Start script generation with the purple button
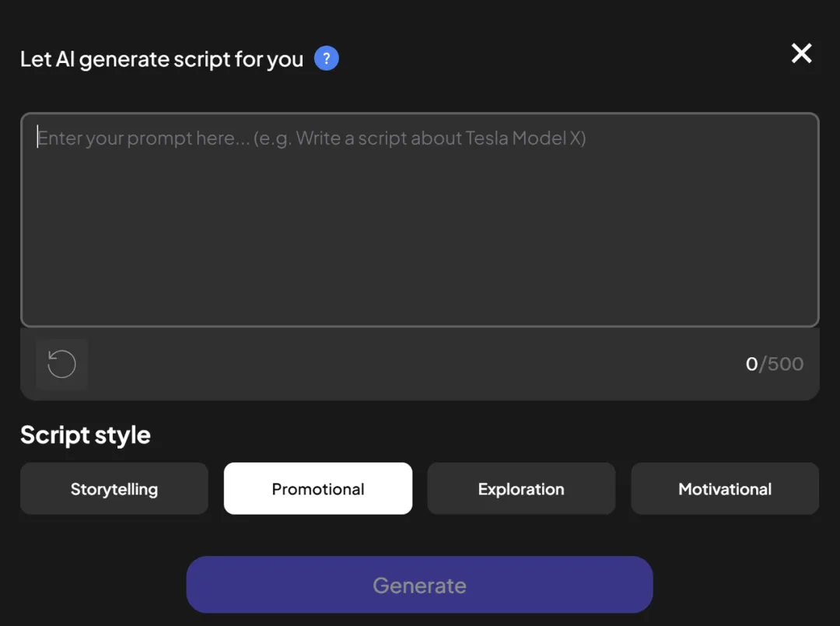The height and width of the screenshot is (626, 840). (419, 585)
